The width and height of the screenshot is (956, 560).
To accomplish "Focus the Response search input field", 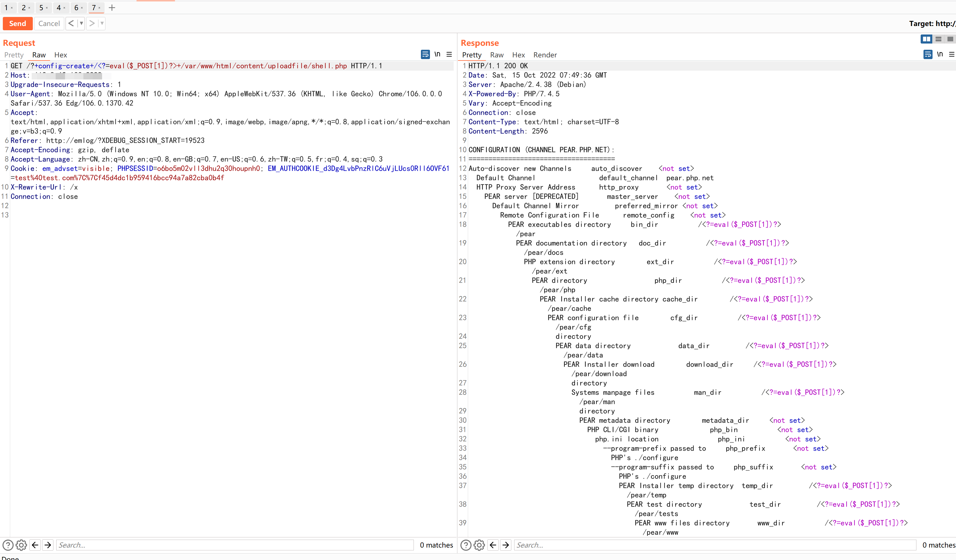I will click(x=715, y=545).
